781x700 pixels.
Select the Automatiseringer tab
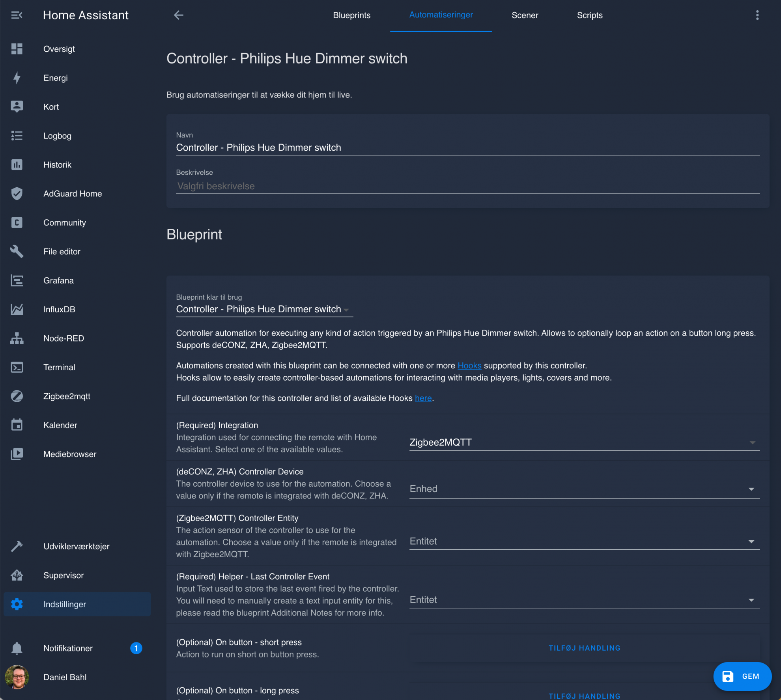[441, 15]
